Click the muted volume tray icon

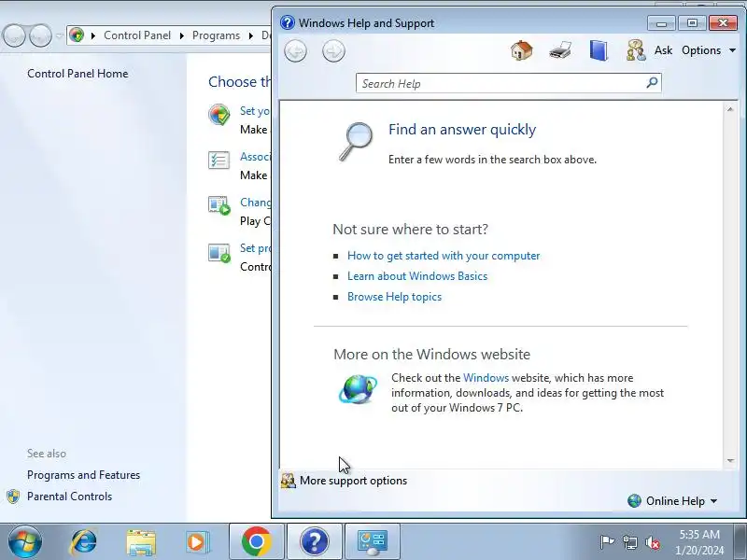pos(652,542)
